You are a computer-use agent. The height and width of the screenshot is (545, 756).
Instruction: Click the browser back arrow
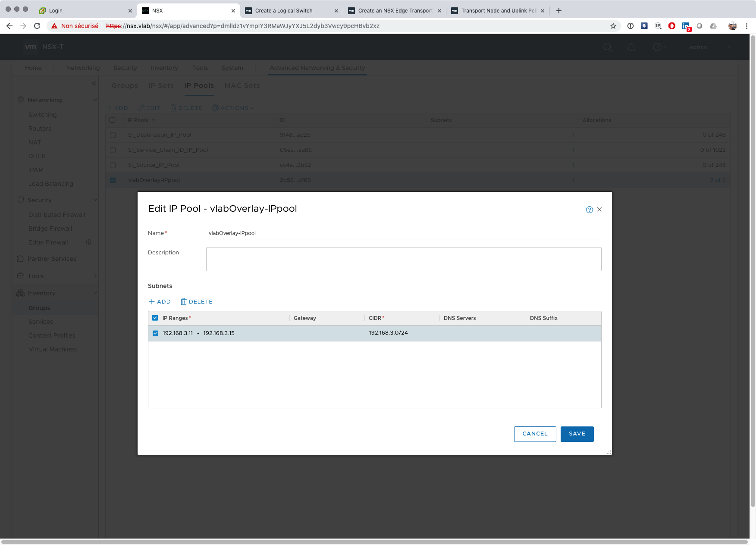[9, 26]
